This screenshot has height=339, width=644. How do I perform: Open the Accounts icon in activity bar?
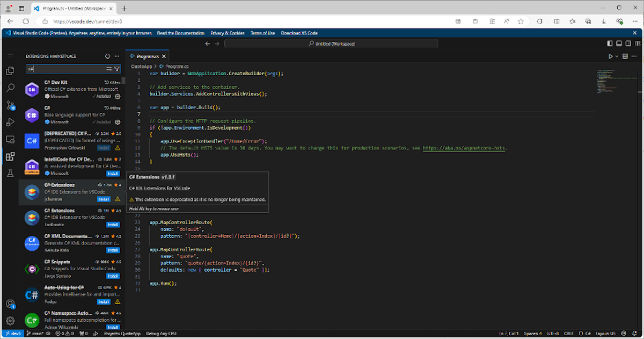pyautogui.click(x=10, y=304)
